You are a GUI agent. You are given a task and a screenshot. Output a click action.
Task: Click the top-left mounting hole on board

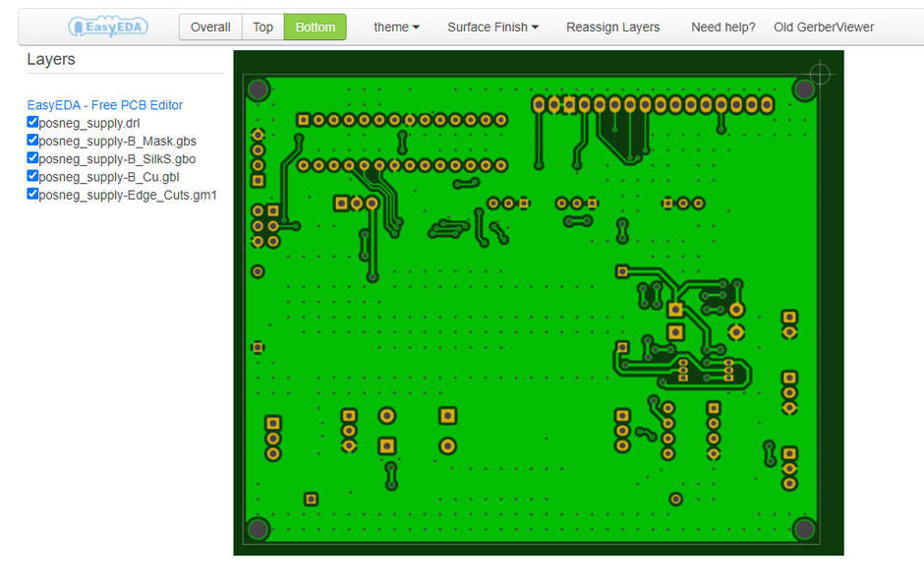click(259, 89)
